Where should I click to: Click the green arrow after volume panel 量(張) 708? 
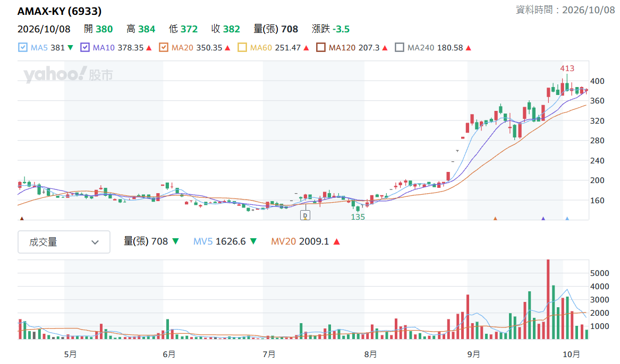[x=175, y=241]
